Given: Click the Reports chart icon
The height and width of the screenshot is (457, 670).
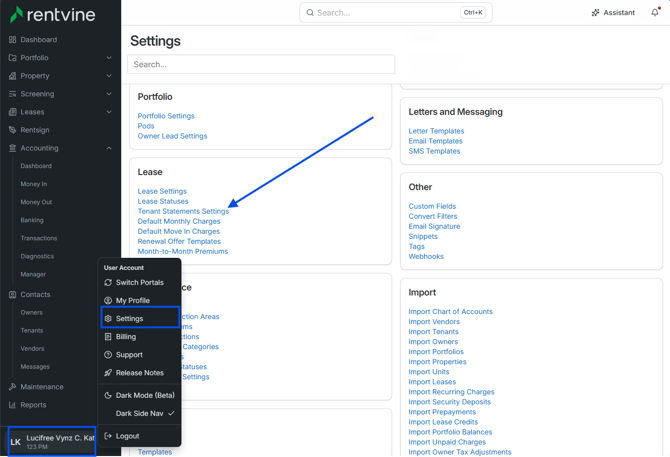Looking at the screenshot, I should [x=12, y=405].
